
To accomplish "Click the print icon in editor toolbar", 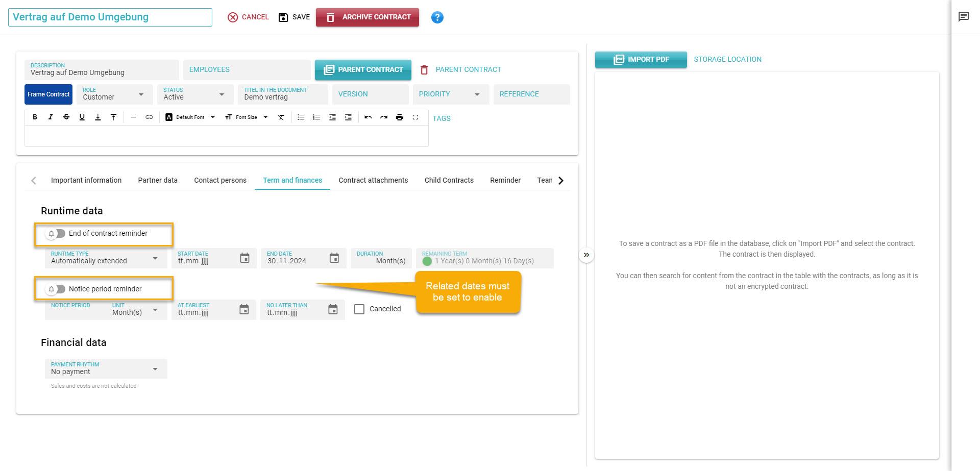I will [x=400, y=117].
